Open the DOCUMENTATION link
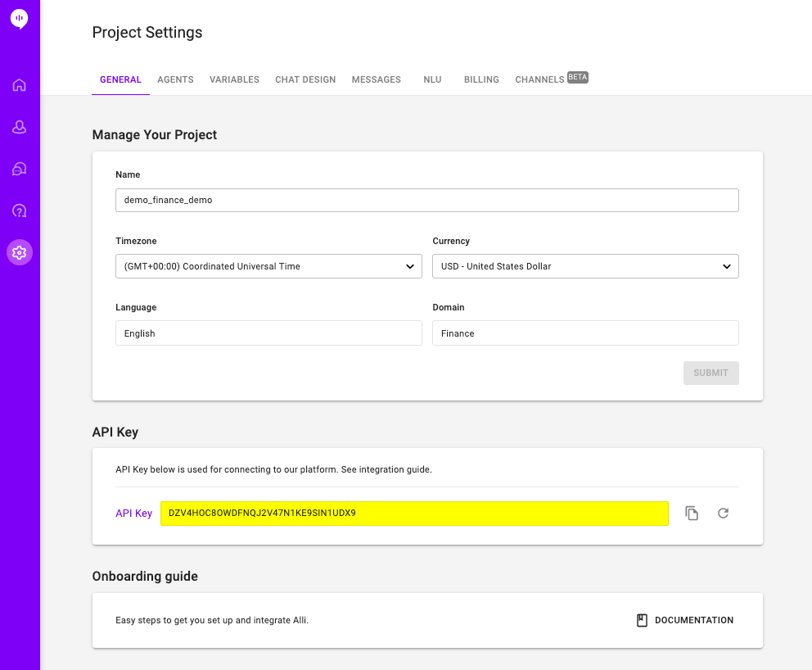The width and height of the screenshot is (812, 670). click(694, 620)
